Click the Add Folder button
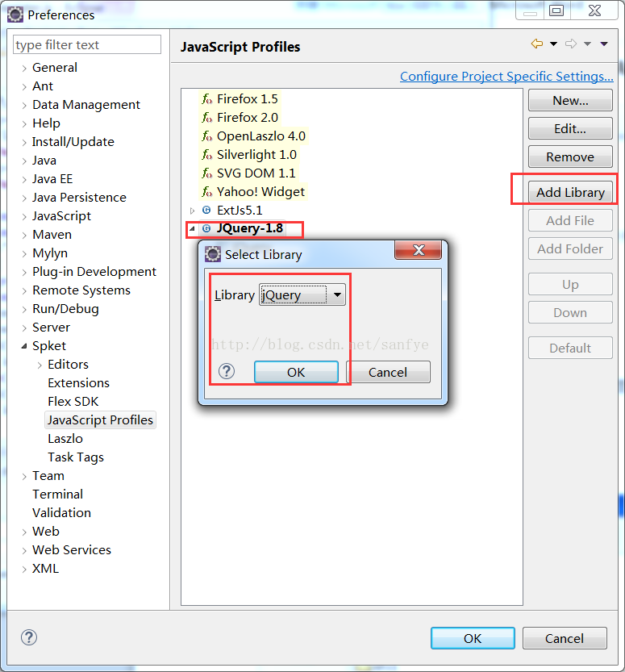This screenshot has height=672, width=625. 570,248
